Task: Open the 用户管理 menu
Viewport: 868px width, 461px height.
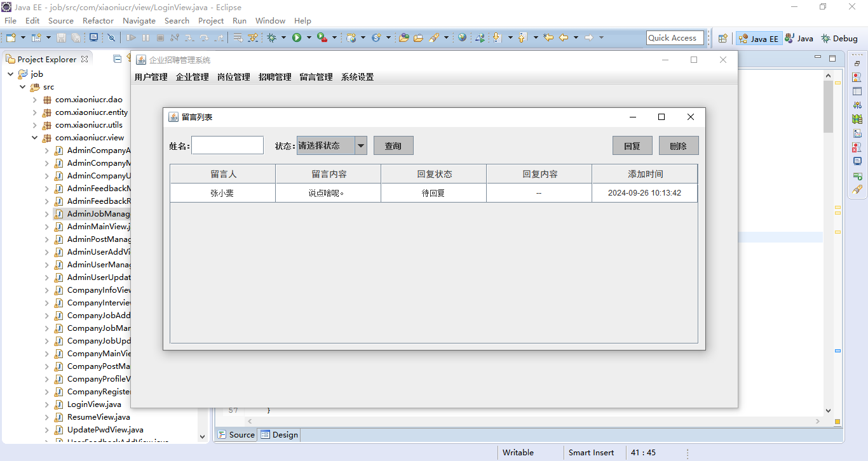Action: pos(151,77)
